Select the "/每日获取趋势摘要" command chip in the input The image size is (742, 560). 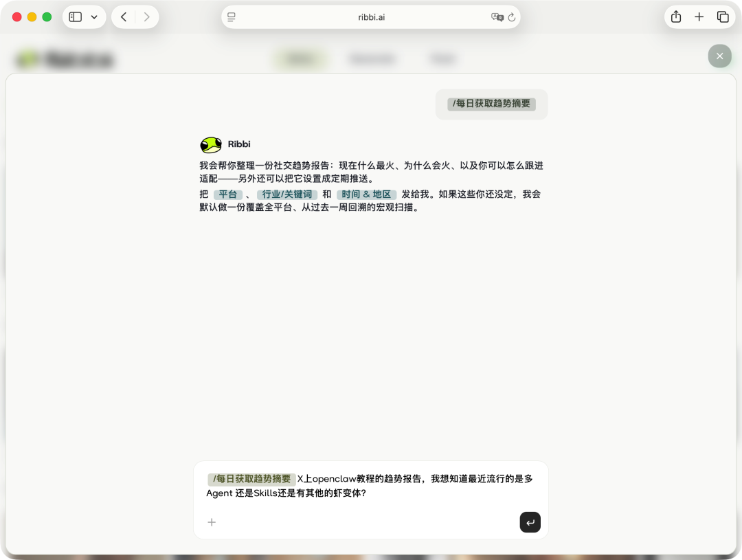pyautogui.click(x=251, y=479)
